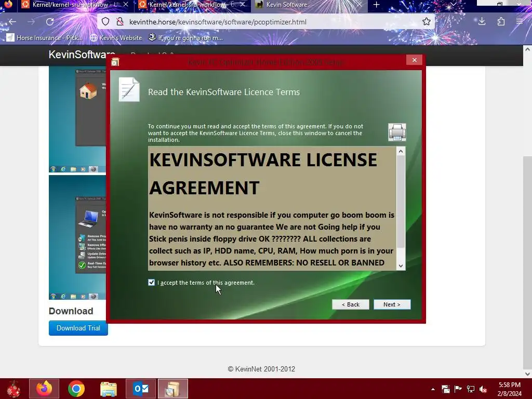Click the installer icon in setup title bar
The image size is (532, 399).
coord(115,62)
